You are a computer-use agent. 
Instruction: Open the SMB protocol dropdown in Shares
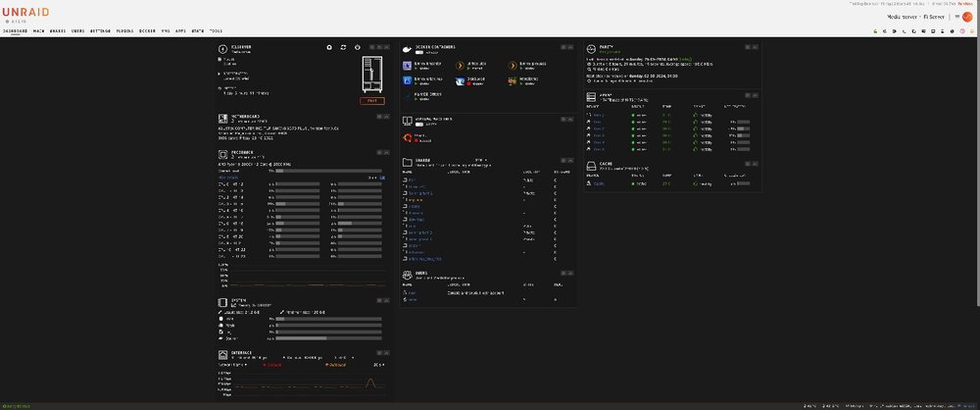pos(480,160)
